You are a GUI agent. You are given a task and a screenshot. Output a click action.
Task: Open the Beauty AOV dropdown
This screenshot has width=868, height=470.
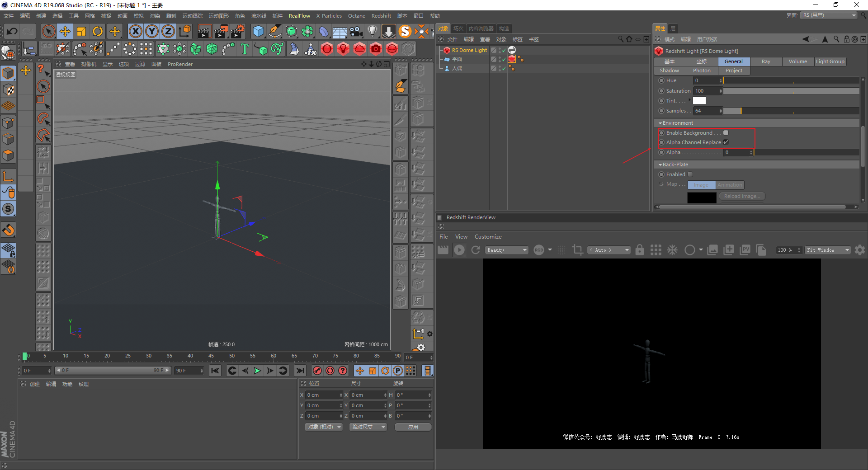pos(506,250)
